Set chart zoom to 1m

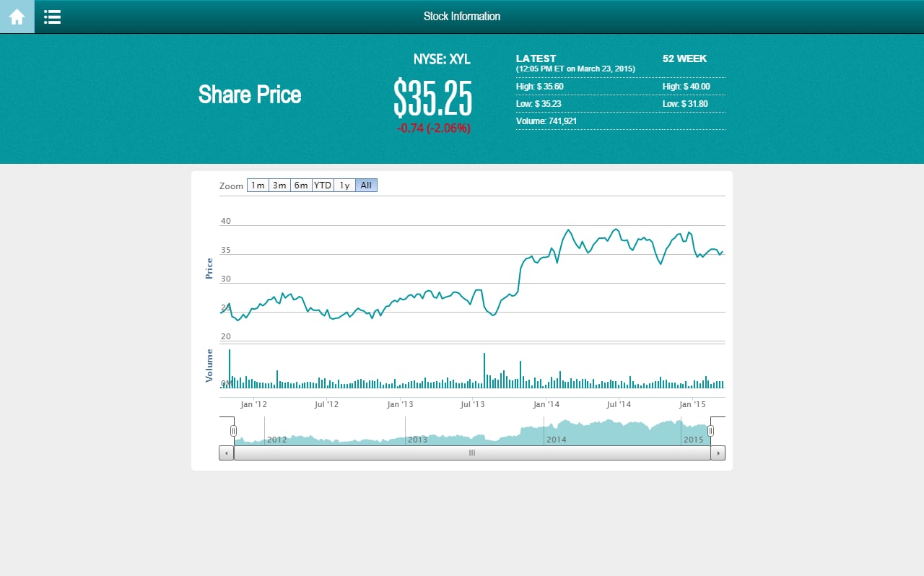click(258, 186)
